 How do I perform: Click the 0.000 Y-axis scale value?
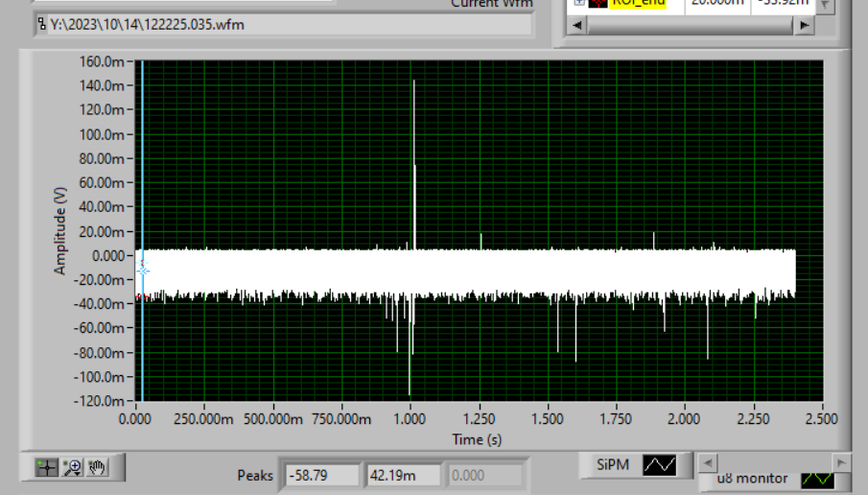(108, 256)
